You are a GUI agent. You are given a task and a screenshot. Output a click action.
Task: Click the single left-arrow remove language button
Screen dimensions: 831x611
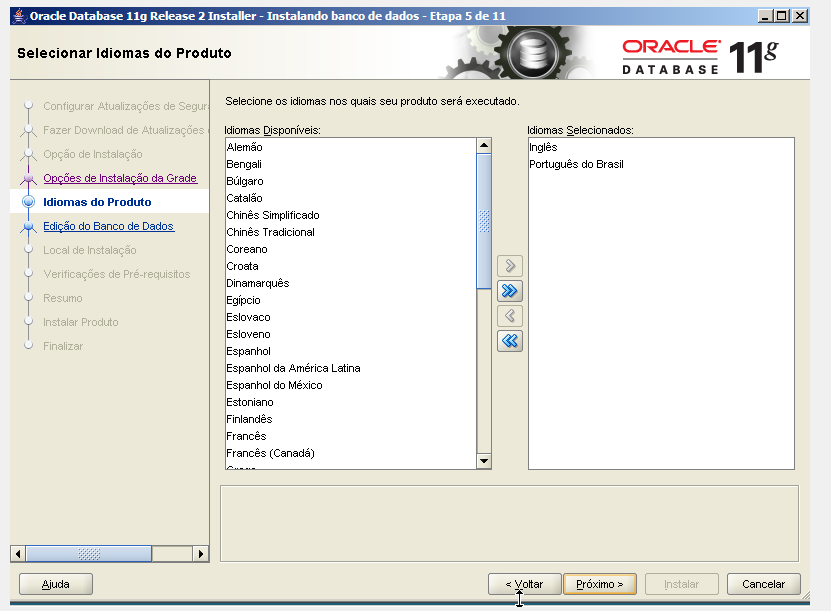[510, 316]
